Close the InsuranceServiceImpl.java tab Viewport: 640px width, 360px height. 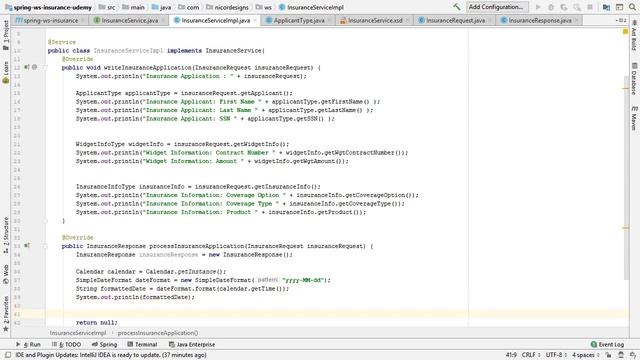pyautogui.click(x=255, y=20)
